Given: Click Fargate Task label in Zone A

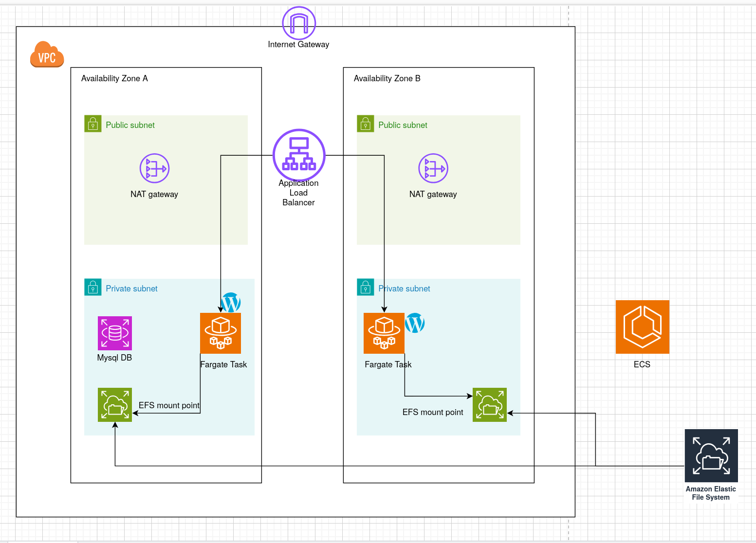Looking at the screenshot, I should 223,364.
